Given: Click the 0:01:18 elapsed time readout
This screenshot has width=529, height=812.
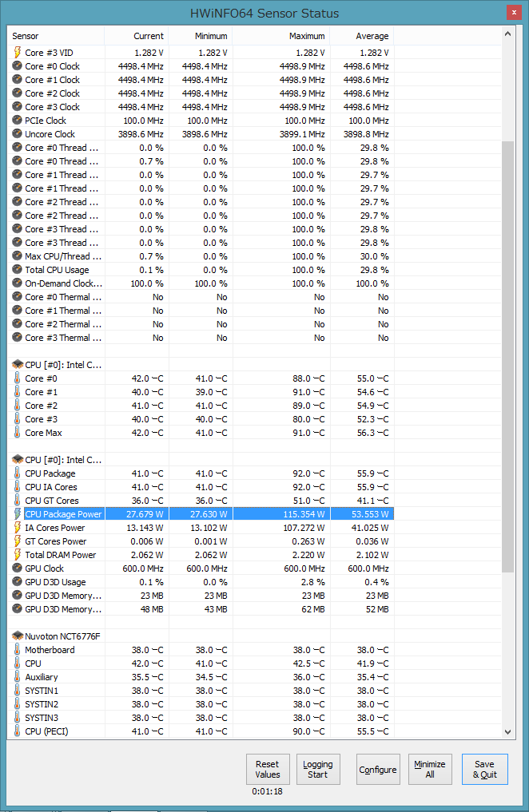Looking at the screenshot, I should point(268,790).
